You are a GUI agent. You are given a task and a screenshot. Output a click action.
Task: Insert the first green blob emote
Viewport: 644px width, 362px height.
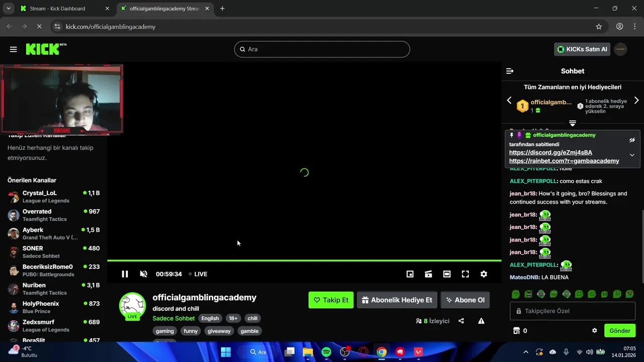(x=516, y=294)
